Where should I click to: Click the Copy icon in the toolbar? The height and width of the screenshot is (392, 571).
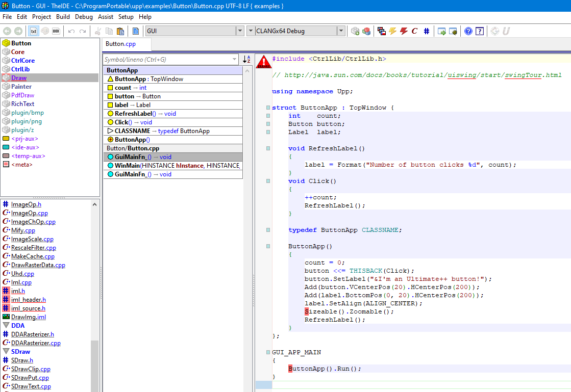tap(109, 31)
